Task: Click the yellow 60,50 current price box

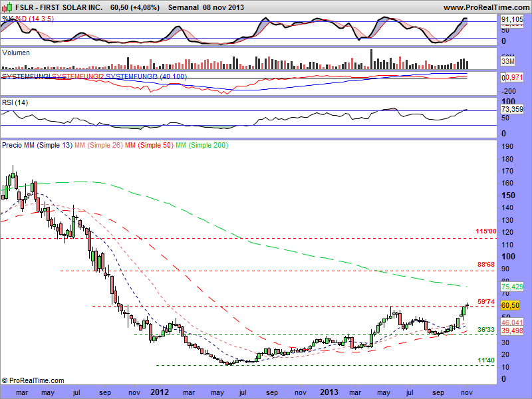Action: pos(510,305)
